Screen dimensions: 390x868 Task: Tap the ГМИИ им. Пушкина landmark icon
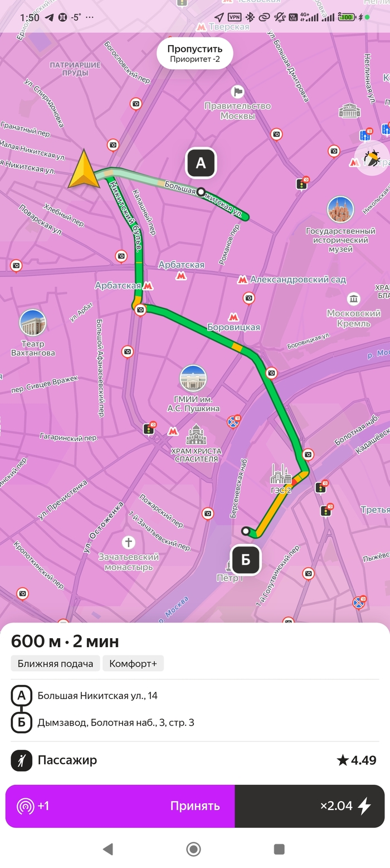pos(193,379)
